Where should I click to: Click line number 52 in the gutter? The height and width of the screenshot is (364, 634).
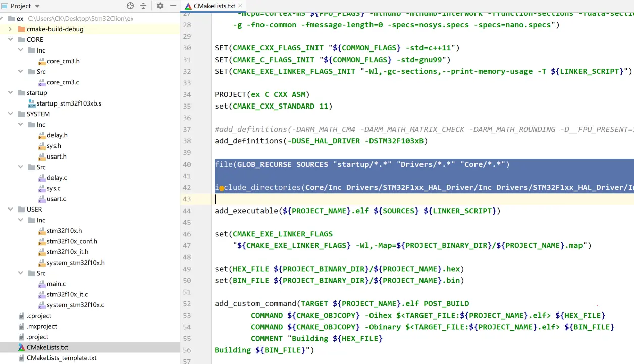click(187, 303)
